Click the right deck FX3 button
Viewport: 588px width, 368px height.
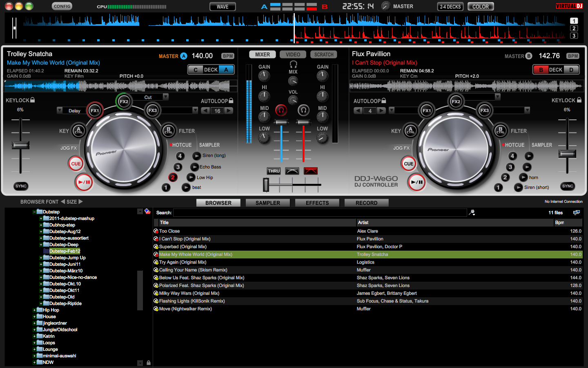pyautogui.click(x=484, y=110)
